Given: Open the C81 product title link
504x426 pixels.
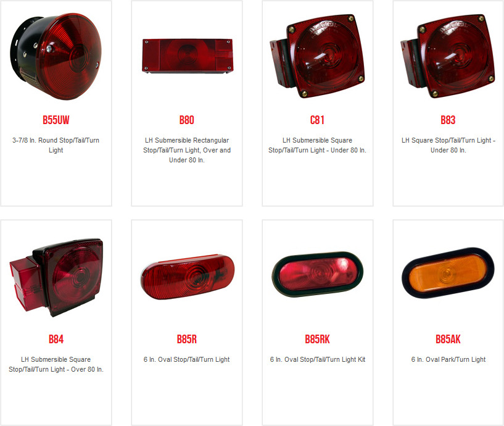Looking at the screenshot, I should coord(317,120).
